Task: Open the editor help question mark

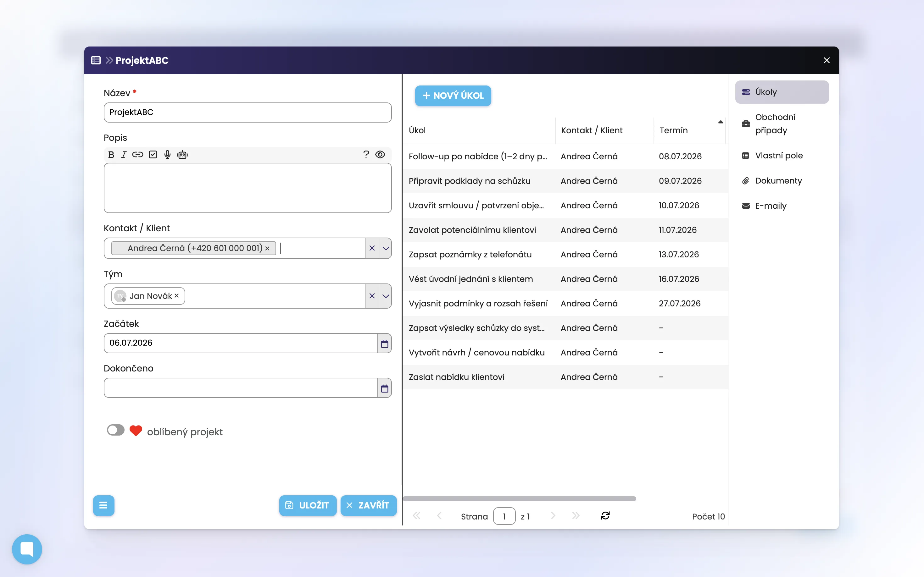Action: coord(366,154)
